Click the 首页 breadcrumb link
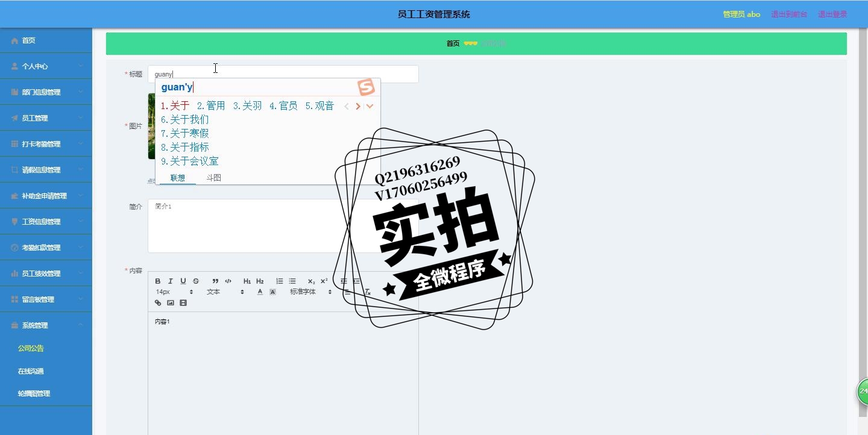The image size is (868, 435). point(453,43)
